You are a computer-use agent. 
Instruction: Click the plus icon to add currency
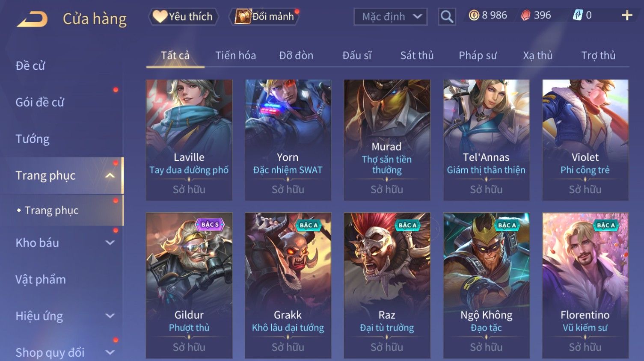coord(627,15)
